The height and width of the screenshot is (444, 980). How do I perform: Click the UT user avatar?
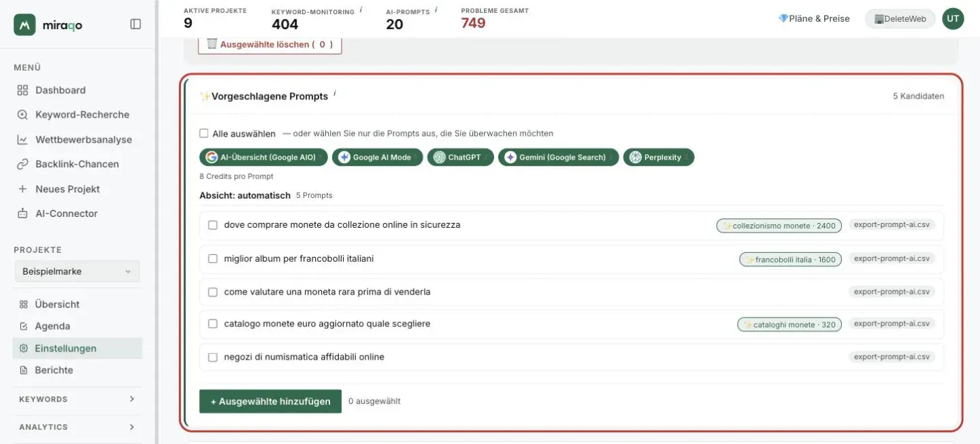coord(953,18)
